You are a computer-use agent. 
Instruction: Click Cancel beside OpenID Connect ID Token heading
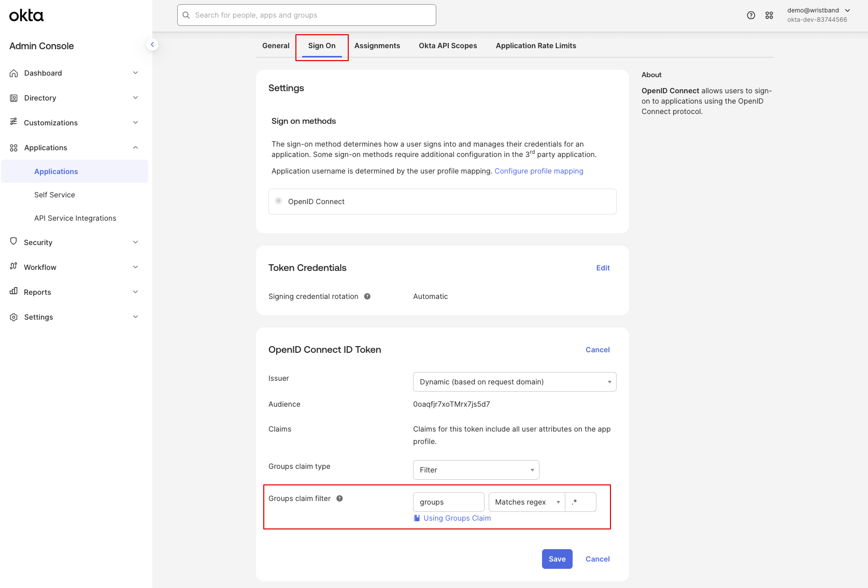597,350
